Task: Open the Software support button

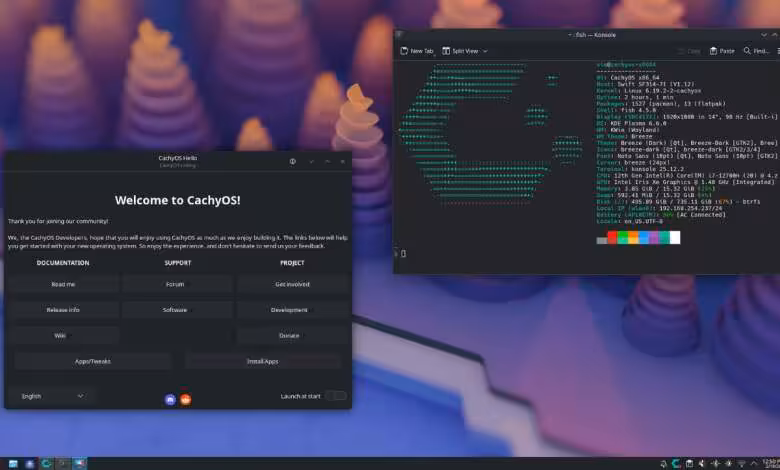Action: (178, 309)
